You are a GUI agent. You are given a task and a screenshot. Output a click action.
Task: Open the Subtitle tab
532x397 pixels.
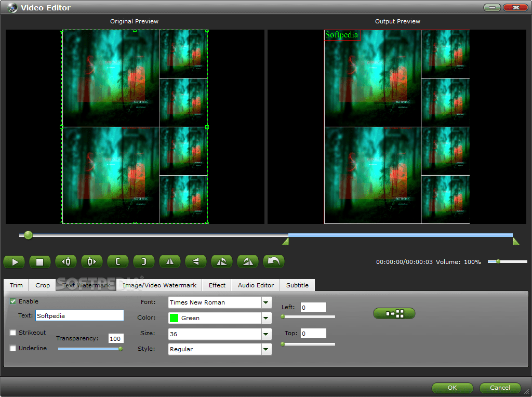pyautogui.click(x=297, y=285)
